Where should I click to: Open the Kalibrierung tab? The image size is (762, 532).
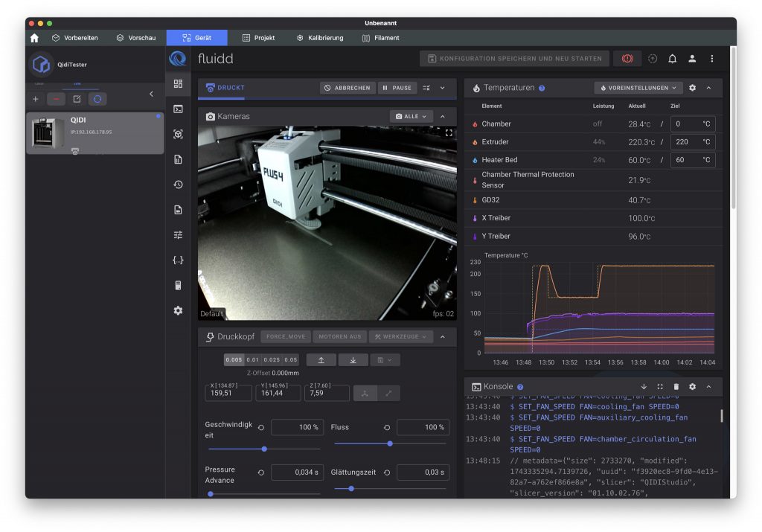pos(320,38)
